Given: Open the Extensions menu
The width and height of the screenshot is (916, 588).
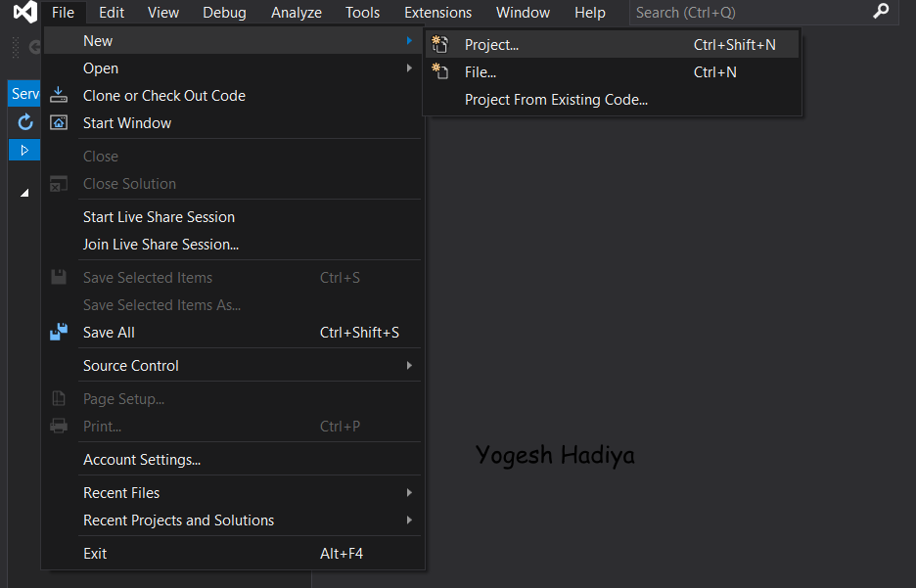Looking at the screenshot, I should 437,13.
